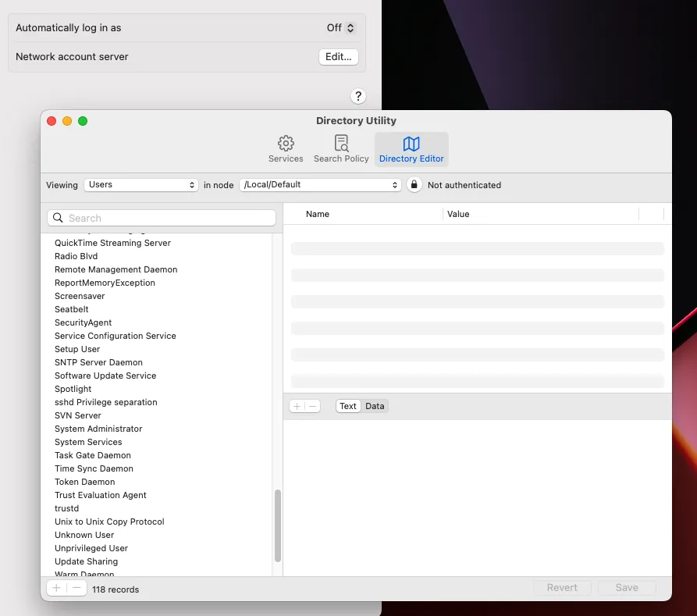Image resolution: width=697 pixels, height=616 pixels.
Task: Open the /Local/Default node dropdown
Action: click(320, 185)
